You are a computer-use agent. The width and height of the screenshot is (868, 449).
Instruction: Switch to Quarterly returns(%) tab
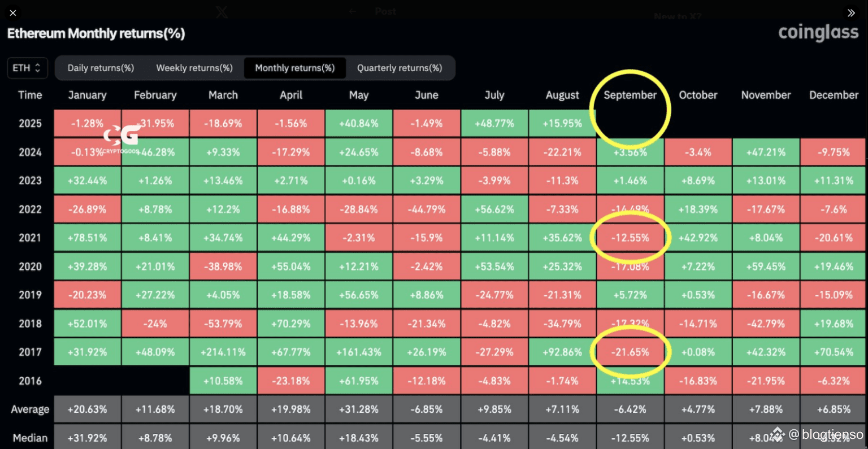pos(400,68)
